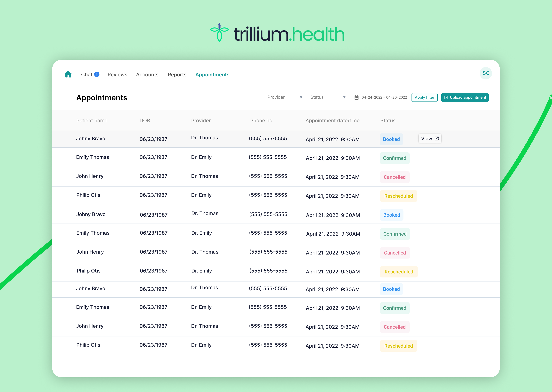Toggle Booked status for Johny Bravo row
This screenshot has width=552, height=392.
(x=391, y=139)
